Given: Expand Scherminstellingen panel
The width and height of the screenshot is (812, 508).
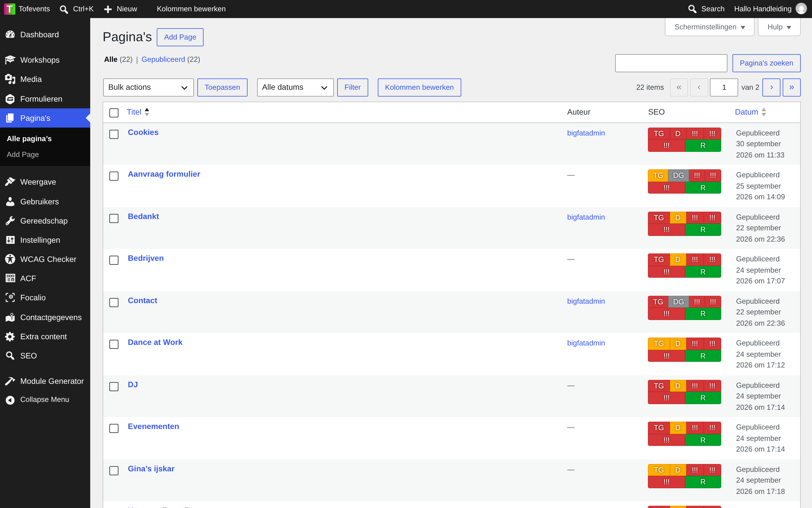Looking at the screenshot, I should click(x=709, y=27).
